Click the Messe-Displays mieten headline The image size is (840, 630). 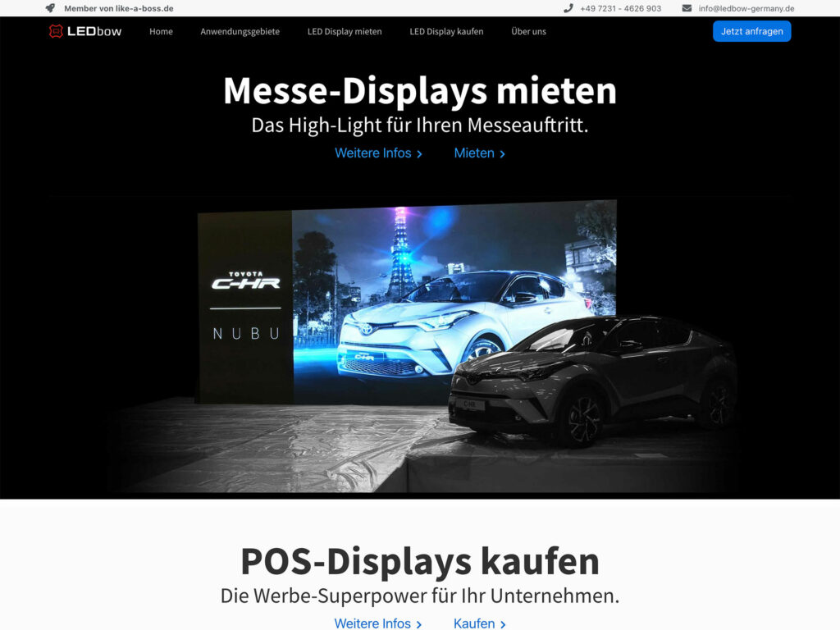pos(420,90)
